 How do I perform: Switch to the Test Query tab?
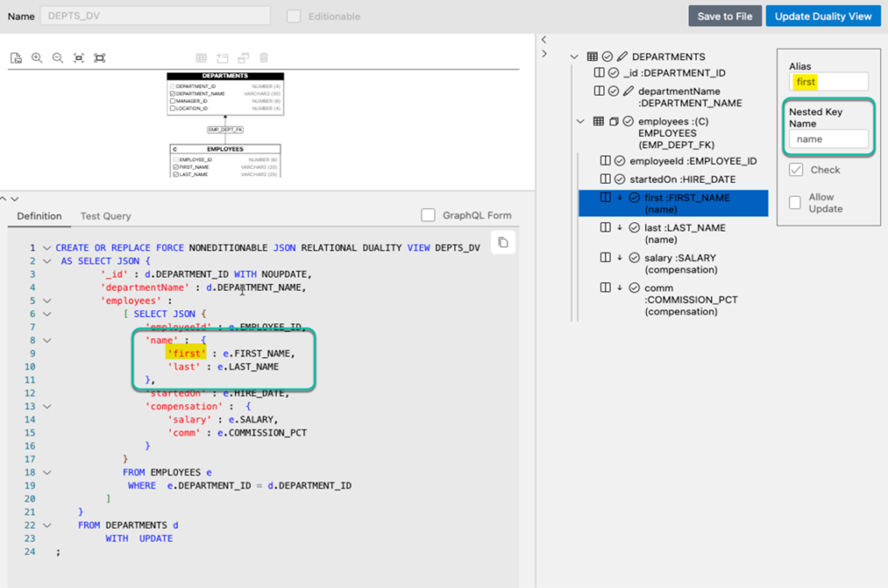(106, 216)
